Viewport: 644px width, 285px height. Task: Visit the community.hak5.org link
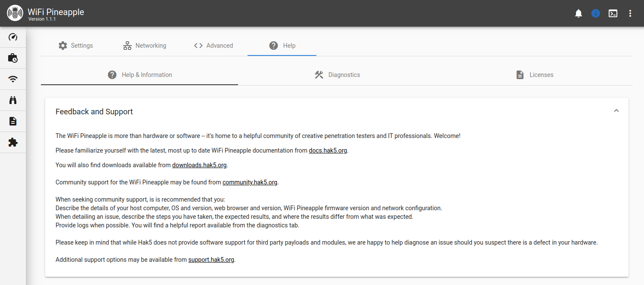[250, 182]
